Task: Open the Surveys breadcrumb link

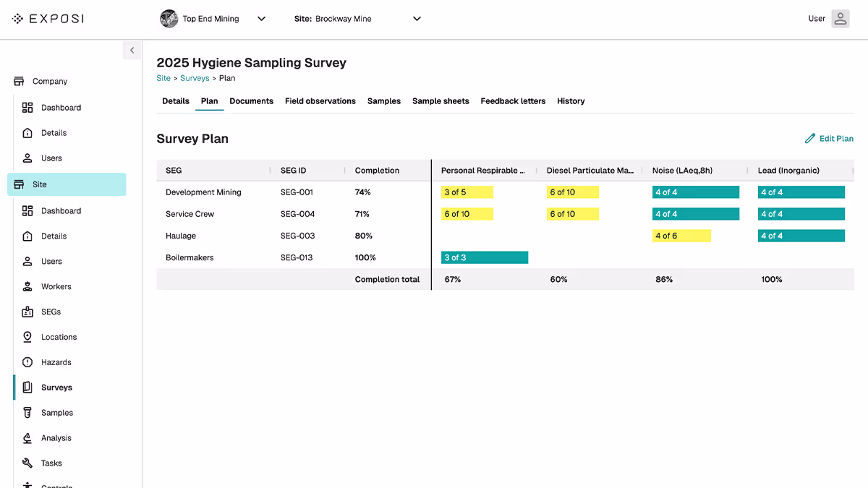Action: (x=195, y=78)
